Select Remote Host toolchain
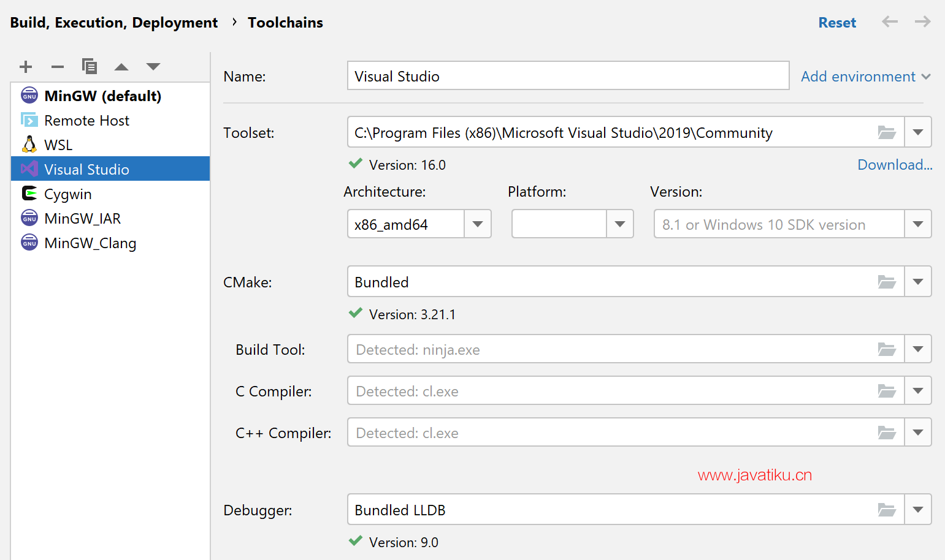The width and height of the screenshot is (945, 560). click(x=110, y=120)
